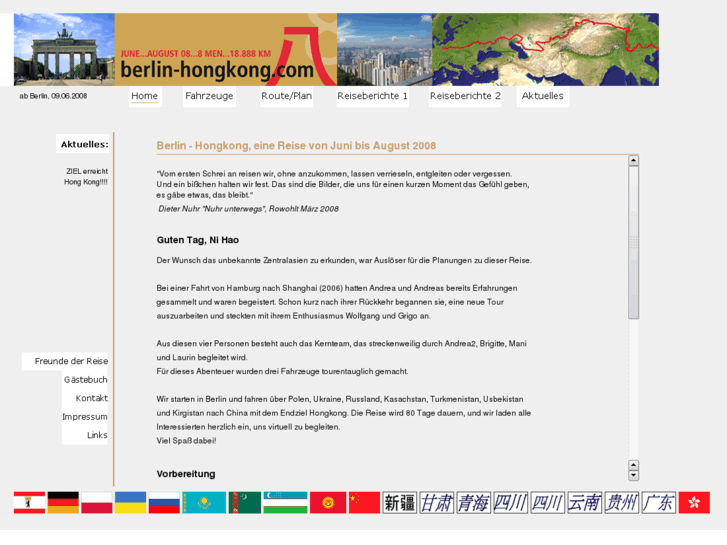Select the Kyrgyzstan flag icon
Viewport: 727px width, 545px height.
click(328, 502)
